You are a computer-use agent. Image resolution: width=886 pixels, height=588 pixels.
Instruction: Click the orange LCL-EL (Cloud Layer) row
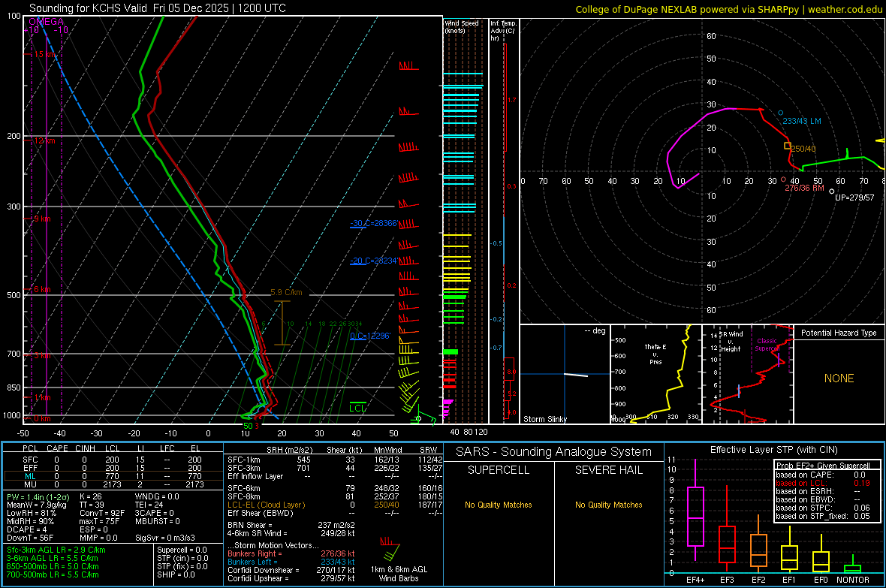[335, 505]
